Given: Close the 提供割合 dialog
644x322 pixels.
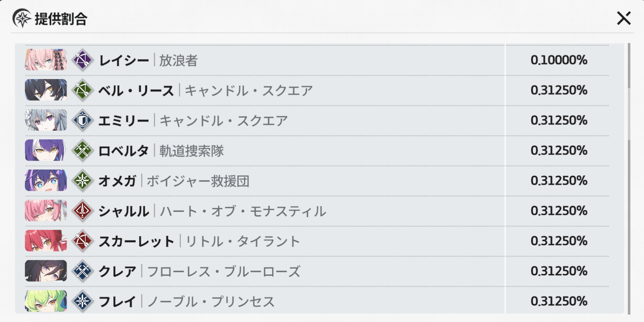Looking at the screenshot, I should click(623, 18).
